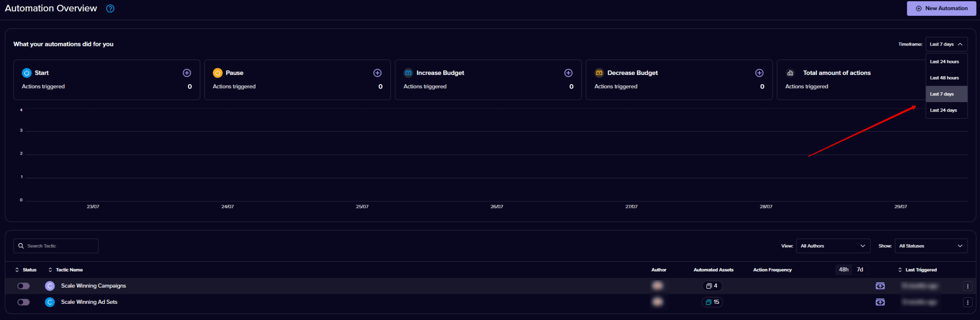
Task: Click the plus icon on Start card
Action: pos(187,73)
